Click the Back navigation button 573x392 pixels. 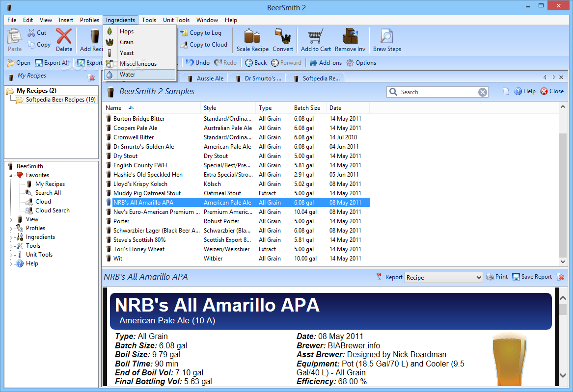[256, 63]
